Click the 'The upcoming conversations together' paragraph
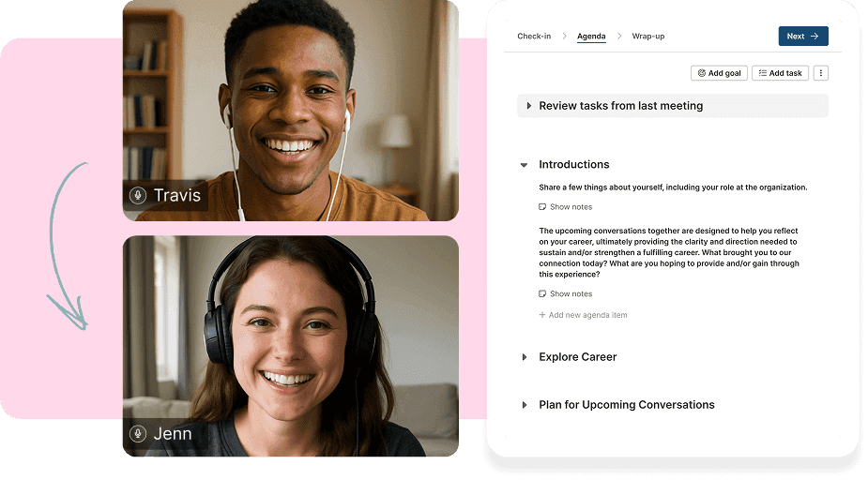868x480 pixels. pos(669,252)
